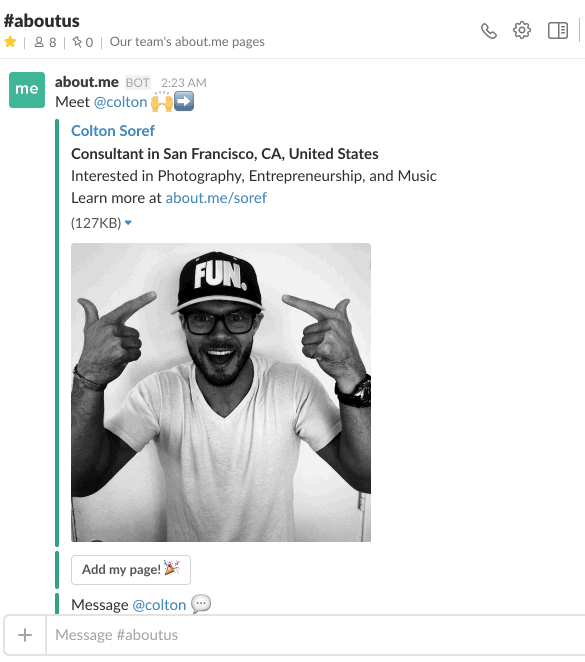Unstar the #aboutus channel
Screen dimensions: 585x662
point(10,42)
